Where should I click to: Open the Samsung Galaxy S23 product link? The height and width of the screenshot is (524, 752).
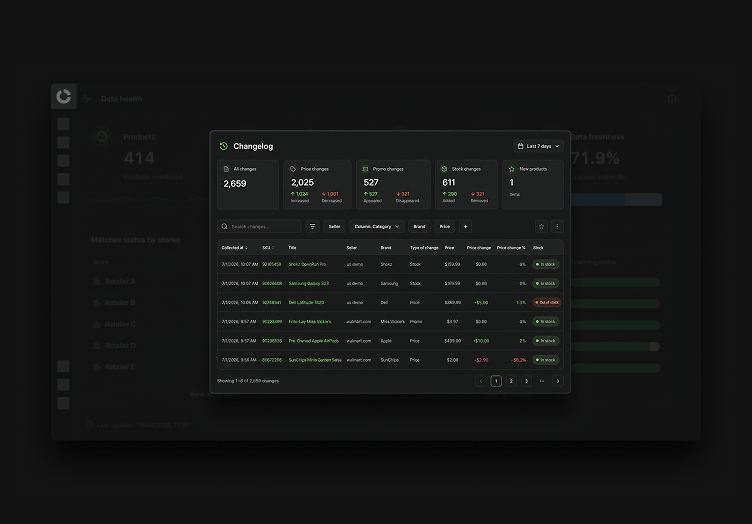click(308, 283)
